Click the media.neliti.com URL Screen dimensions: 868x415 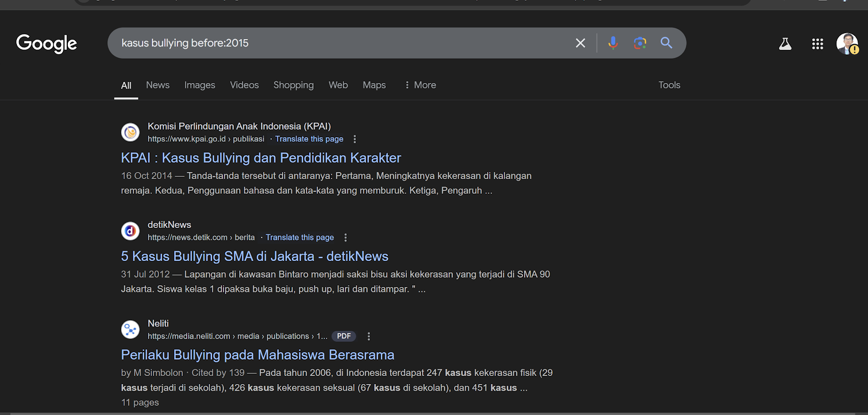[238, 336]
